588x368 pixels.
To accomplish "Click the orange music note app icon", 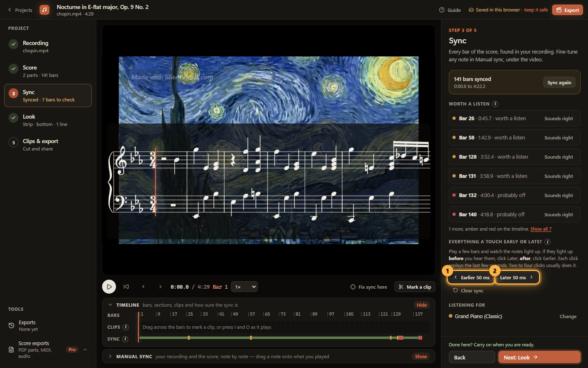I will tap(45, 10).
